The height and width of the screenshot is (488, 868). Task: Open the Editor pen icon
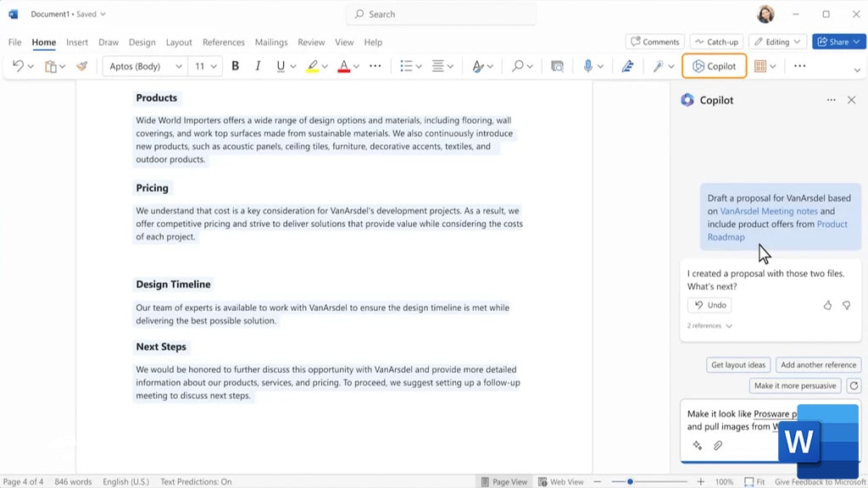(627, 66)
